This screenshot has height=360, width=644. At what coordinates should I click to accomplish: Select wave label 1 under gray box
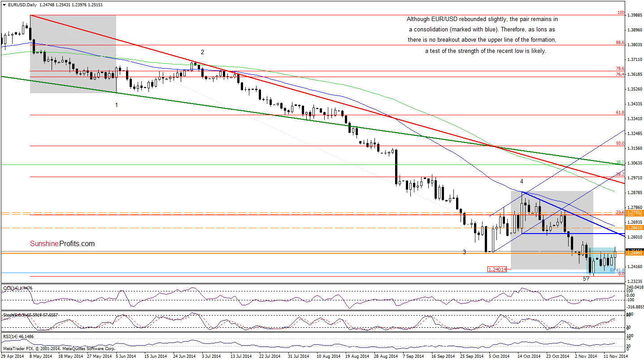point(116,105)
